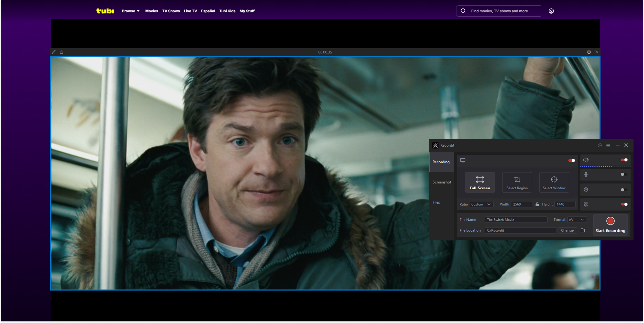Image resolution: width=644 pixels, height=323 pixels.
Task: Open TV Shows page
Action: click(x=171, y=11)
